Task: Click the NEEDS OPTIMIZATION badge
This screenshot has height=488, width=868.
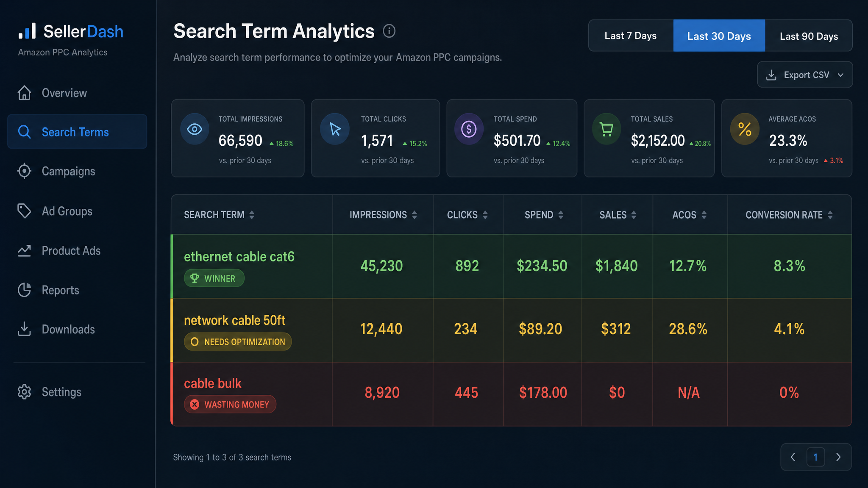Action: [238, 342]
